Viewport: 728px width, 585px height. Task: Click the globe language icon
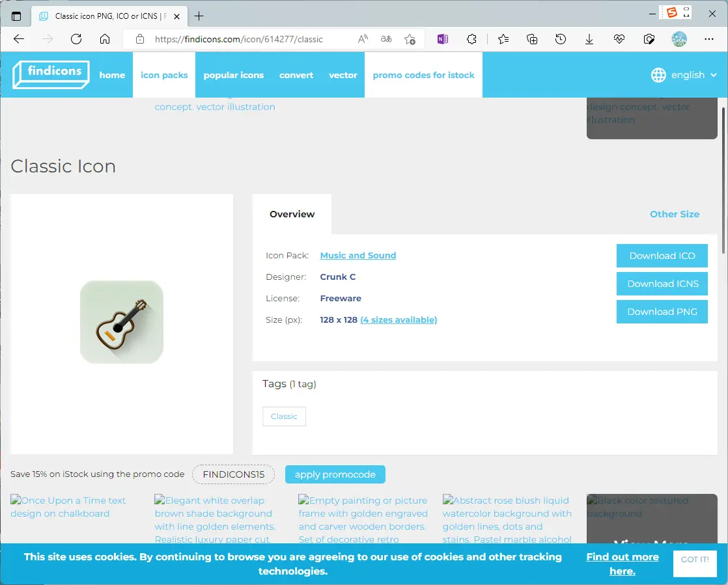click(x=658, y=75)
